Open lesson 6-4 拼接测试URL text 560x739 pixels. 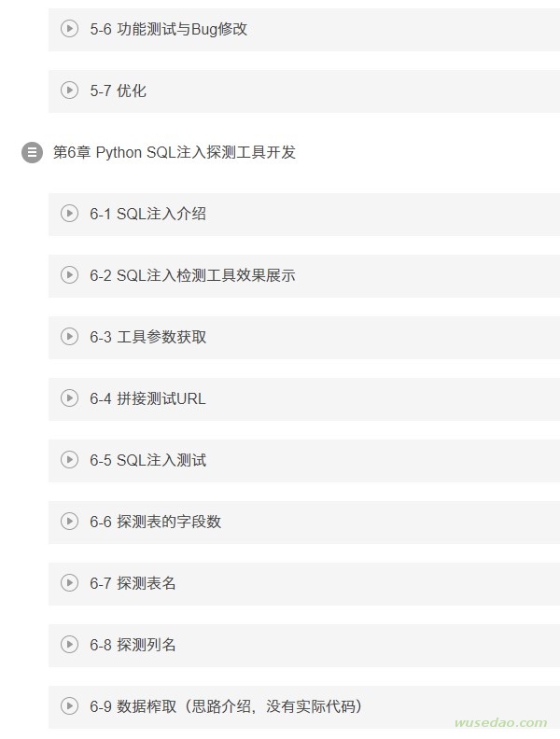coord(147,398)
